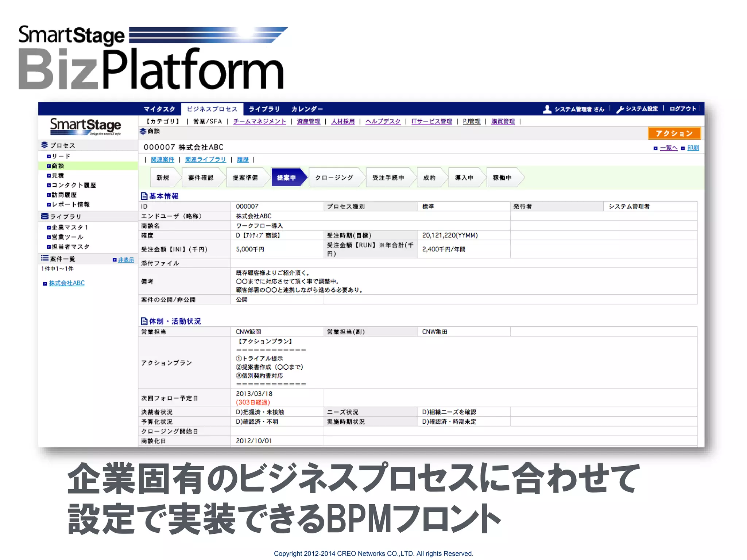Open the マイタスク tab
This screenshot has width=747, height=560.
tap(159, 109)
